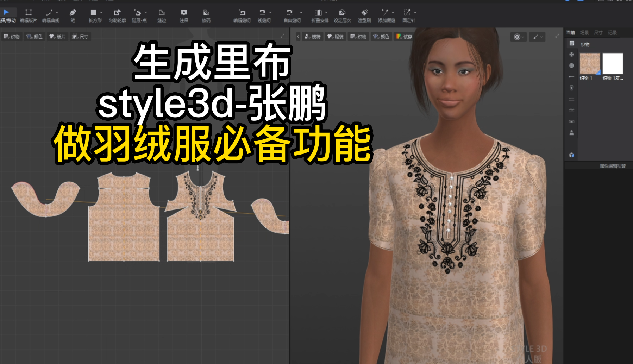Click 模特 button in 3D window
Image resolution: width=633 pixels, height=364 pixels.
pos(313,37)
